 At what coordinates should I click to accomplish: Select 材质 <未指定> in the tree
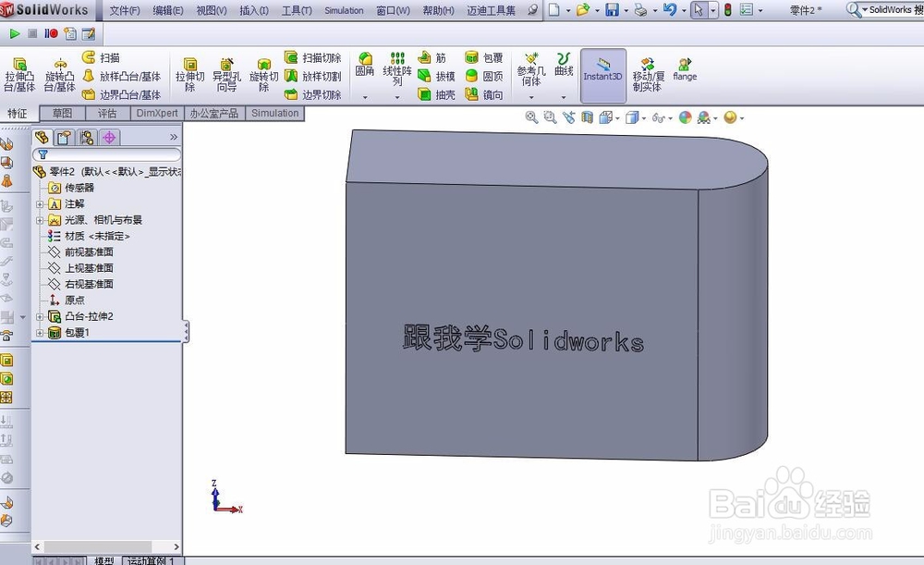(89, 236)
